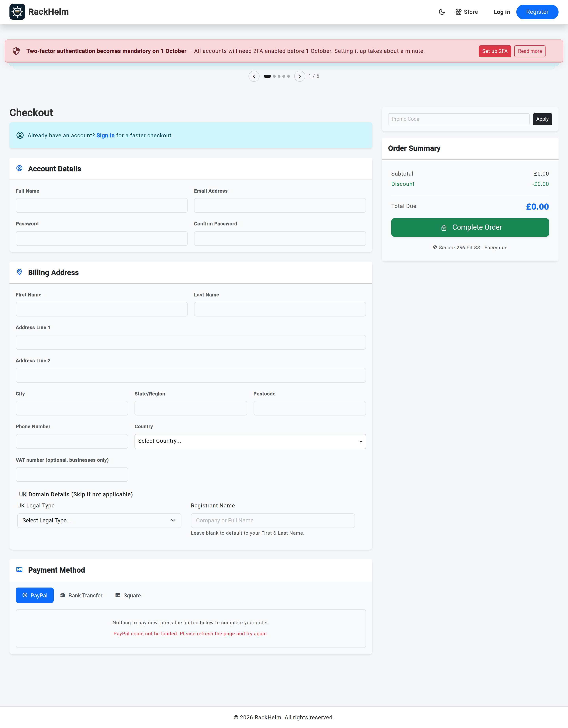Click the Set up 2FA button
The width and height of the screenshot is (568, 728).
tap(495, 51)
